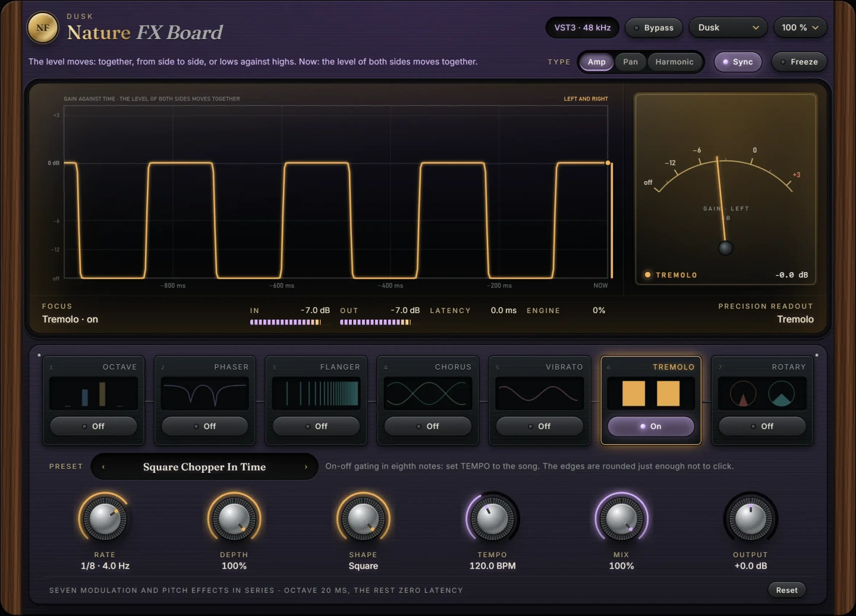The image size is (856, 616).
Task: Go to previous preset with left arrow
Action: (x=103, y=467)
